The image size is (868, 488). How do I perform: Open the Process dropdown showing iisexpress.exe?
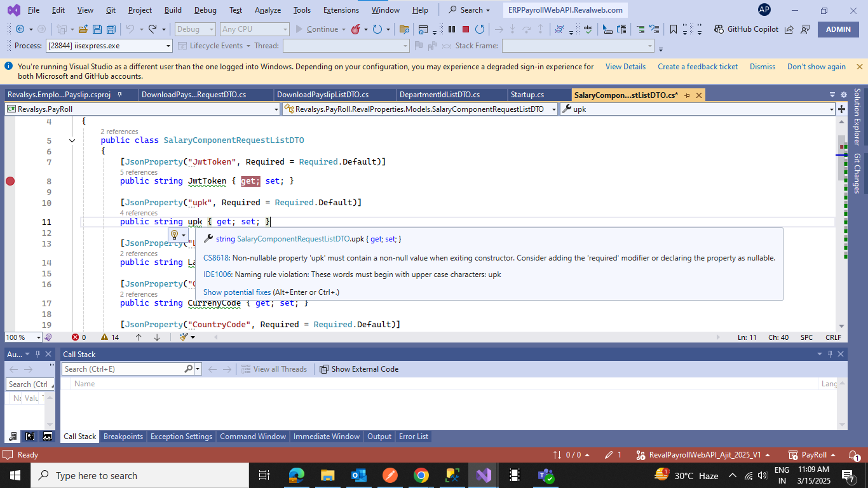(x=168, y=46)
